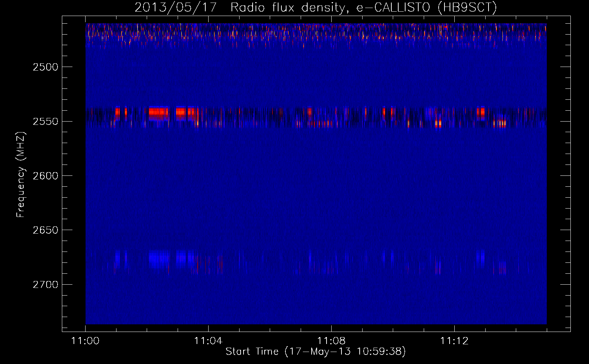Click the "Start Time (17-May-13 10:59:38)" label

pos(316,352)
